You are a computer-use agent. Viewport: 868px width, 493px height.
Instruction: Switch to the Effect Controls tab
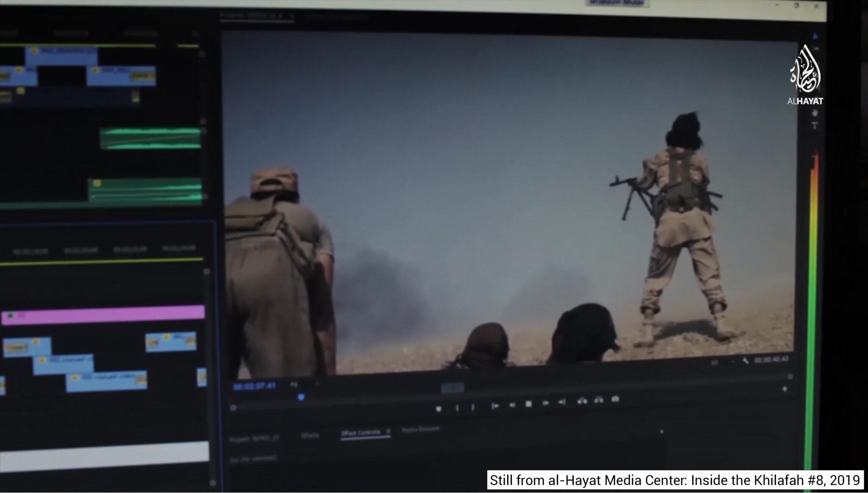(x=361, y=433)
